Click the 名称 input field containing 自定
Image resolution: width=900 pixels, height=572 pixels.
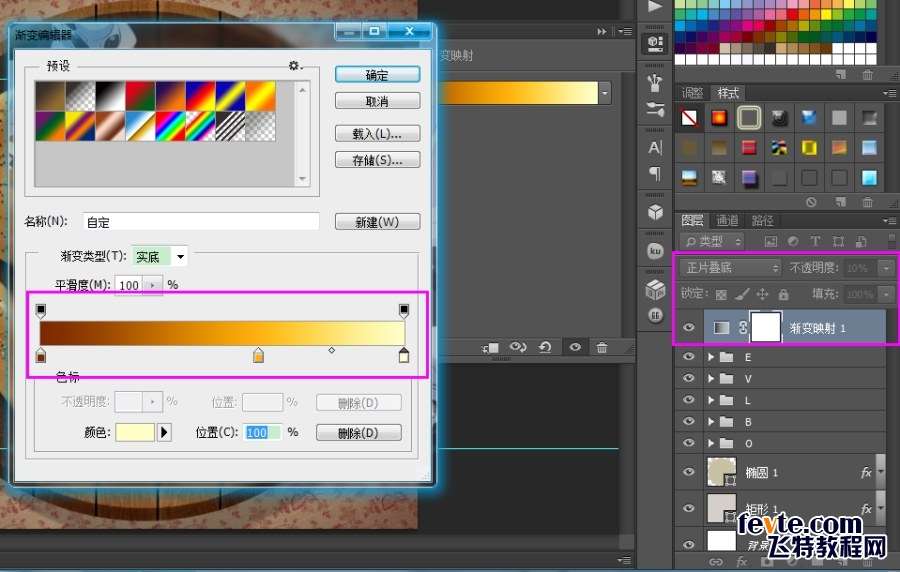point(201,222)
